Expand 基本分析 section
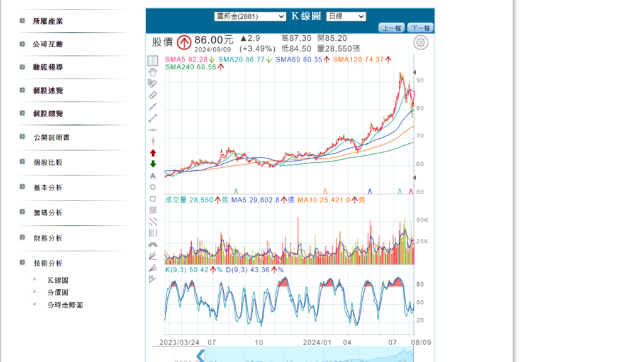The height and width of the screenshot is (362, 644). 48,187
